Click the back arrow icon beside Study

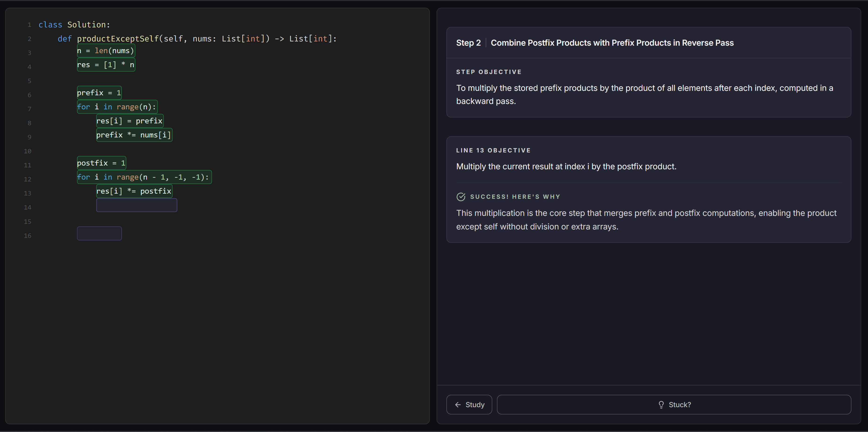point(458,405)
